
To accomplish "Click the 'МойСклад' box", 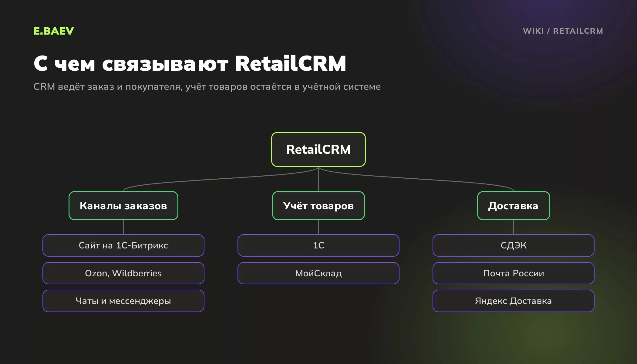I will click(318, 273).
